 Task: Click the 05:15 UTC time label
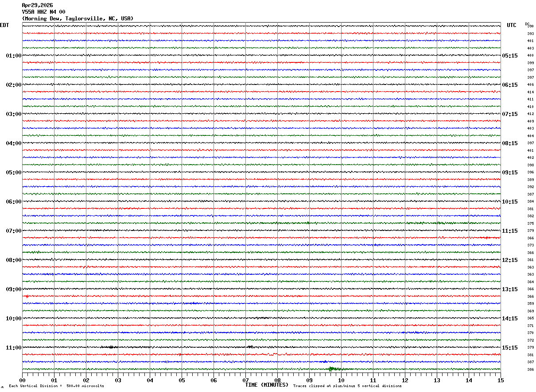(509, 56)
